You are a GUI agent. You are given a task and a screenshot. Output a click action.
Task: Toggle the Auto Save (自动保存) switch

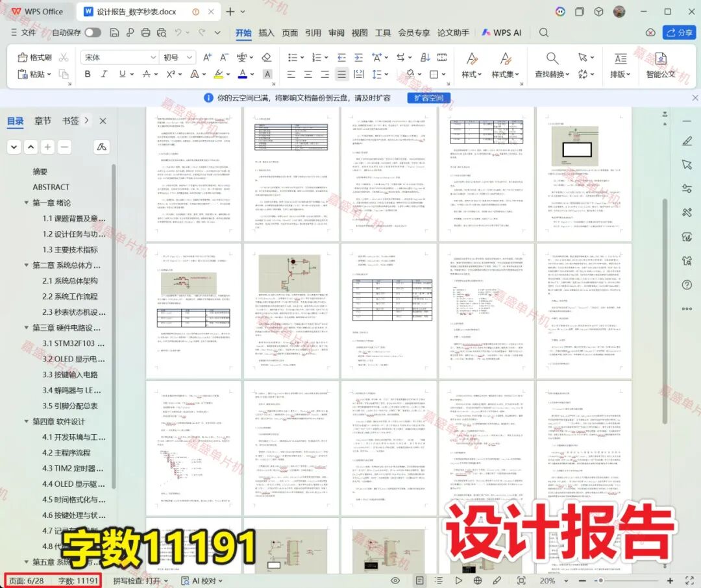(x=93, y=32)
